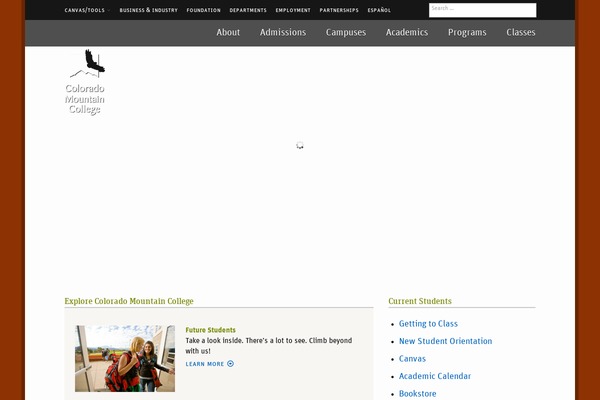Click the Search input field
Image resolution: width=600 pixels, height=400 pixels.
pos(483,10)
